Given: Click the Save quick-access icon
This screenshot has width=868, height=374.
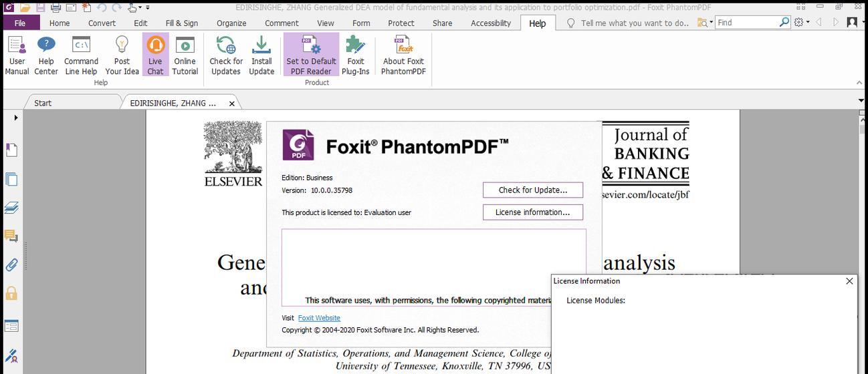Looking at the screenshot, I should pos(40,7).
